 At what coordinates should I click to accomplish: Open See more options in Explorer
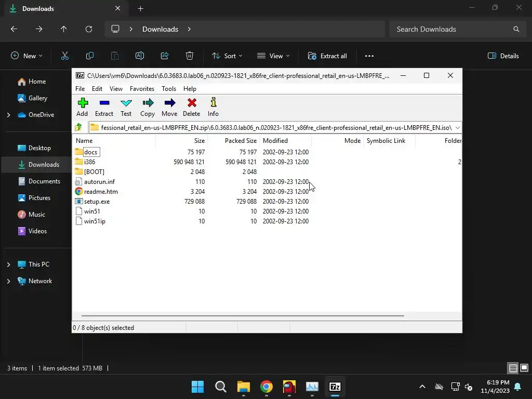369,56
